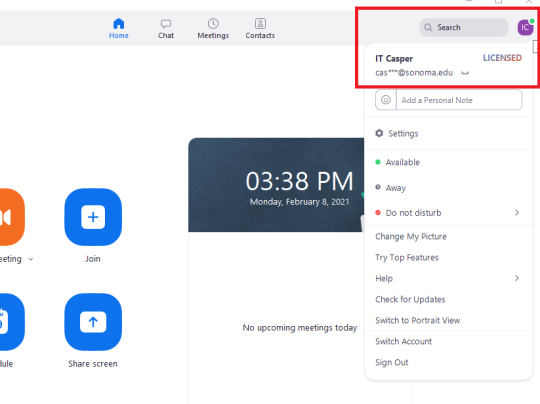Screen dimensions: 540x404
Task: Click the Settings gear icon
Action: (379, 133)
